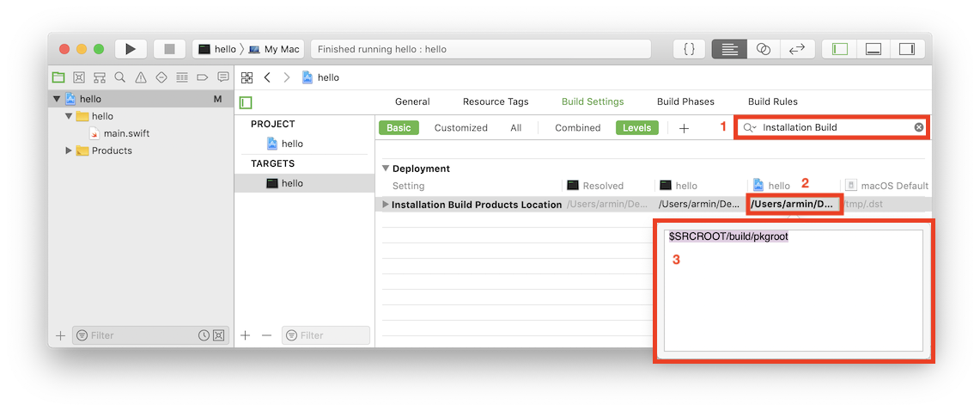Go forward in editor history
Viewport: 980px width, 411px height.
(x=287, y=77)
